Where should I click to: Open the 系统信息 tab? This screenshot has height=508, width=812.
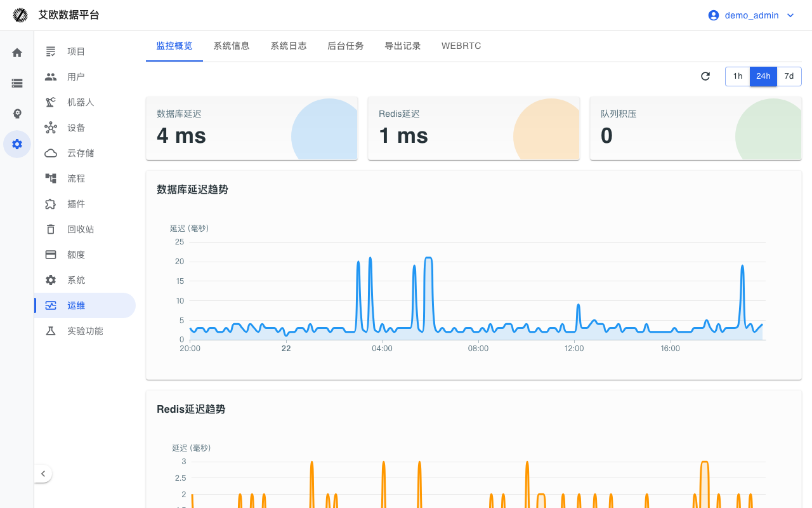click(232, 46)
